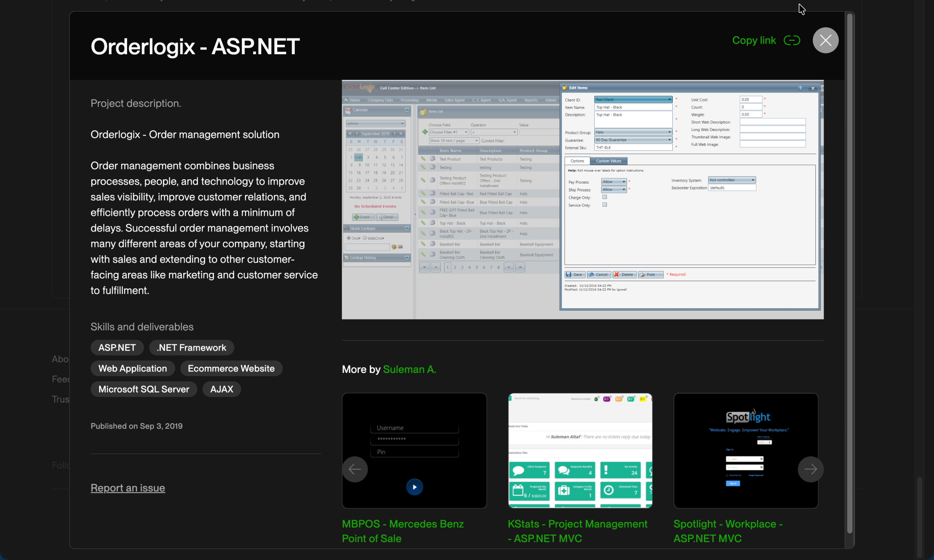The width and height of the screenshot is (934, 560).
Task: Click the Orderlogix main project screenshot
Action: [583, 200]
